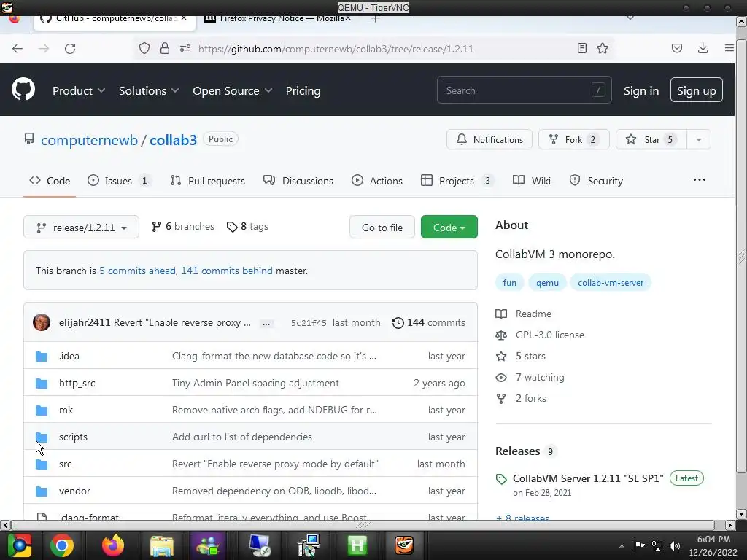Image resolution: width=747 pixels, height=560 pixels.
Task: Expand the green Code dropdown button
Action: 449,227
